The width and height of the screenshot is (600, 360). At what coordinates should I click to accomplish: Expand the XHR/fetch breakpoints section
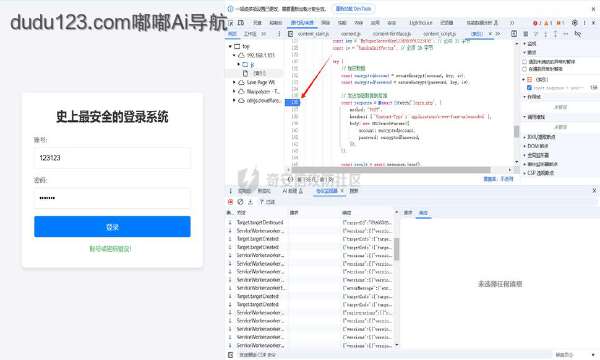[x=541, y=137]
